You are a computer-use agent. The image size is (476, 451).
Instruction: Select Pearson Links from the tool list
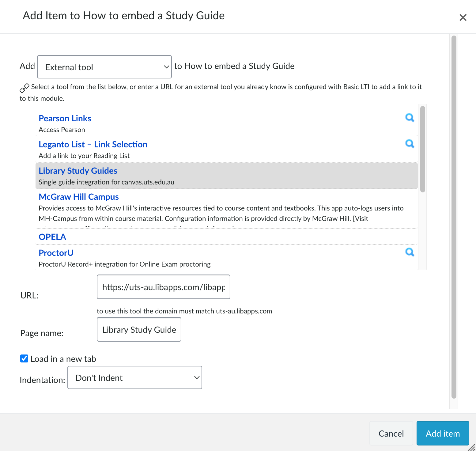65,119
